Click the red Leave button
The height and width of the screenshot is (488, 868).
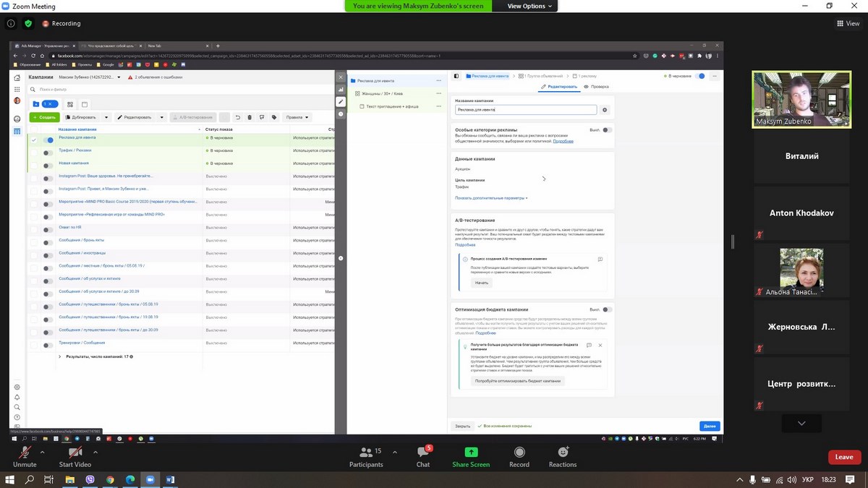click(844, 457)
